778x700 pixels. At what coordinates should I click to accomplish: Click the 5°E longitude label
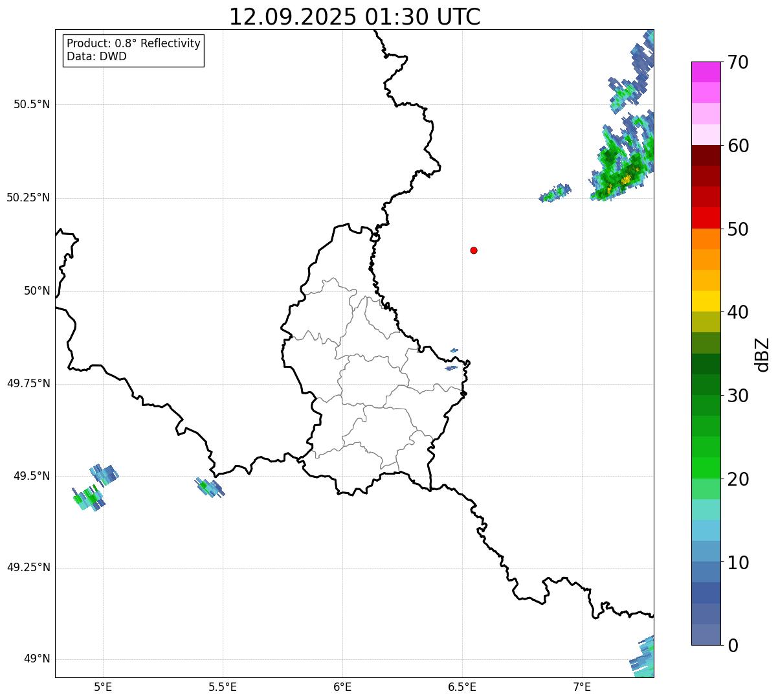tap(103, 687)
